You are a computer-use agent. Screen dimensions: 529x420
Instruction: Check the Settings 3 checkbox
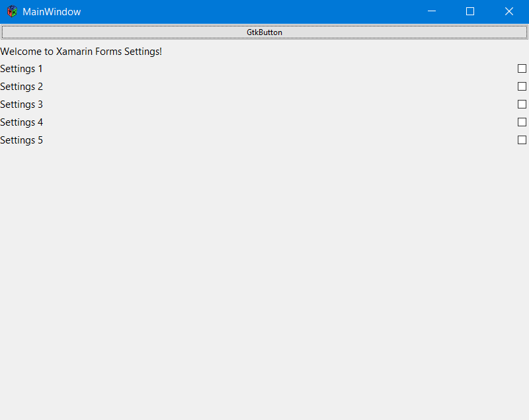[522, 105]
